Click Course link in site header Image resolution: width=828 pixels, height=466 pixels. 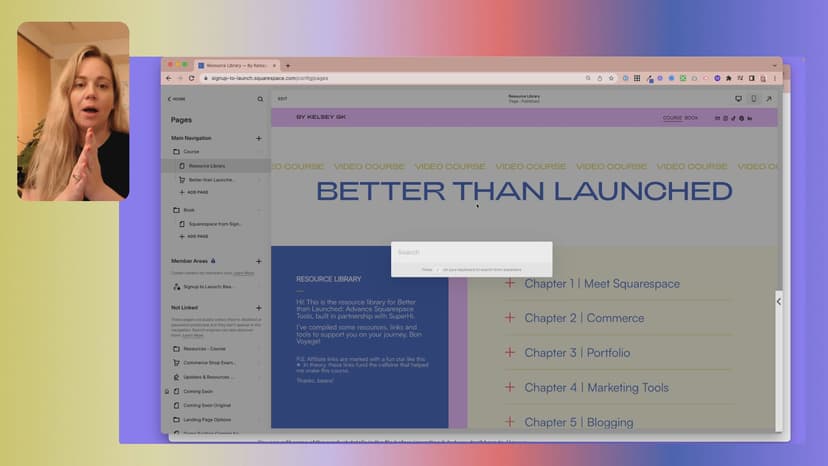tap(672, 118)
